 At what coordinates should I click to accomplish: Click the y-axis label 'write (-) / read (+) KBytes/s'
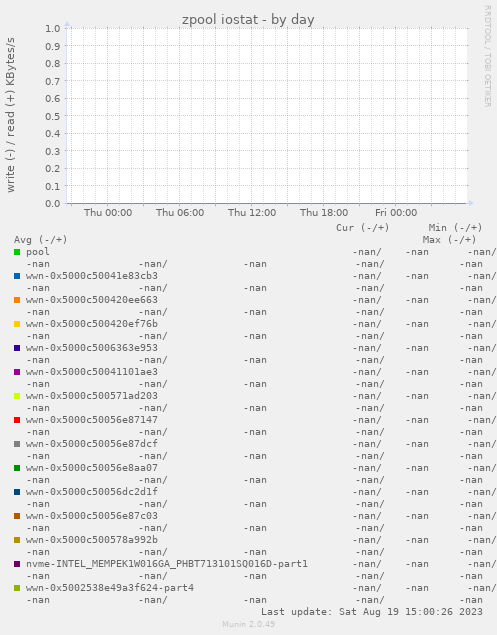click(11, 115)
